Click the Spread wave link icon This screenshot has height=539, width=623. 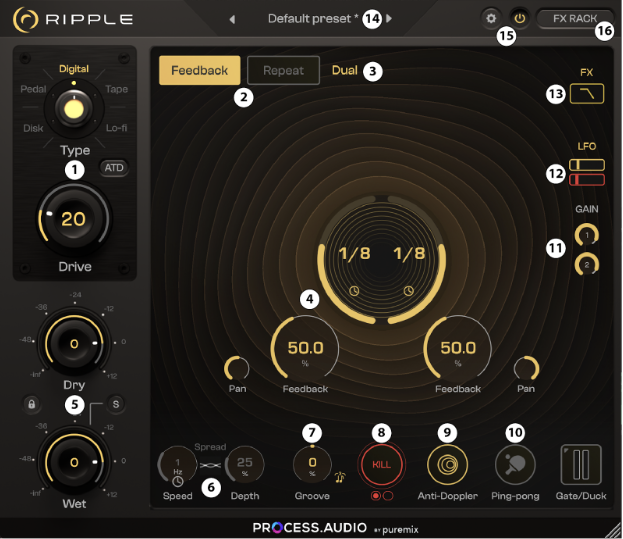211,465
